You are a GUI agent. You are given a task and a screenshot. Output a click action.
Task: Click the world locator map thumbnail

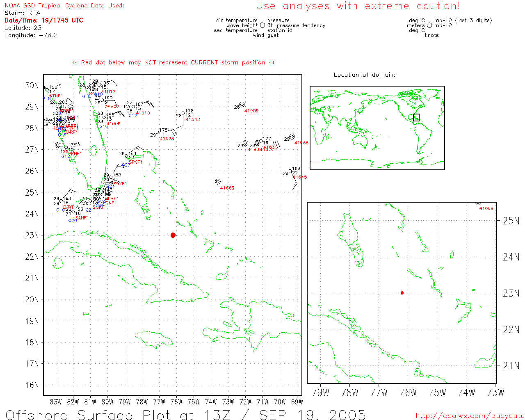click(x=377, y=128)
